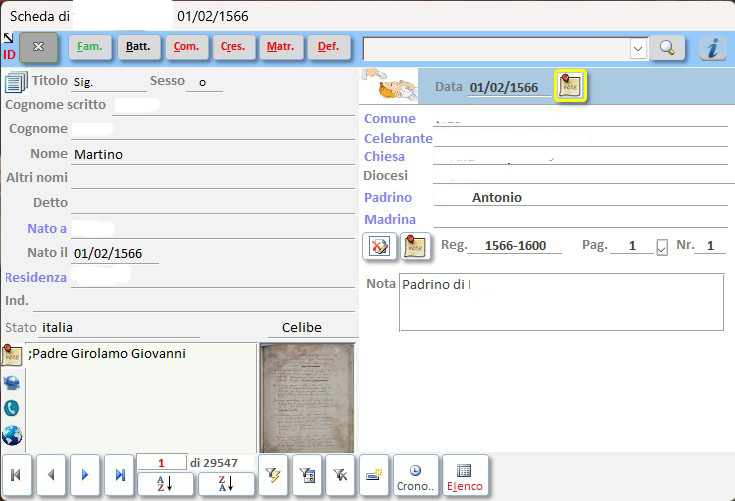Open the note icon beside Reg.
Viewport: 735px width, 501px height.
[415, 246]
